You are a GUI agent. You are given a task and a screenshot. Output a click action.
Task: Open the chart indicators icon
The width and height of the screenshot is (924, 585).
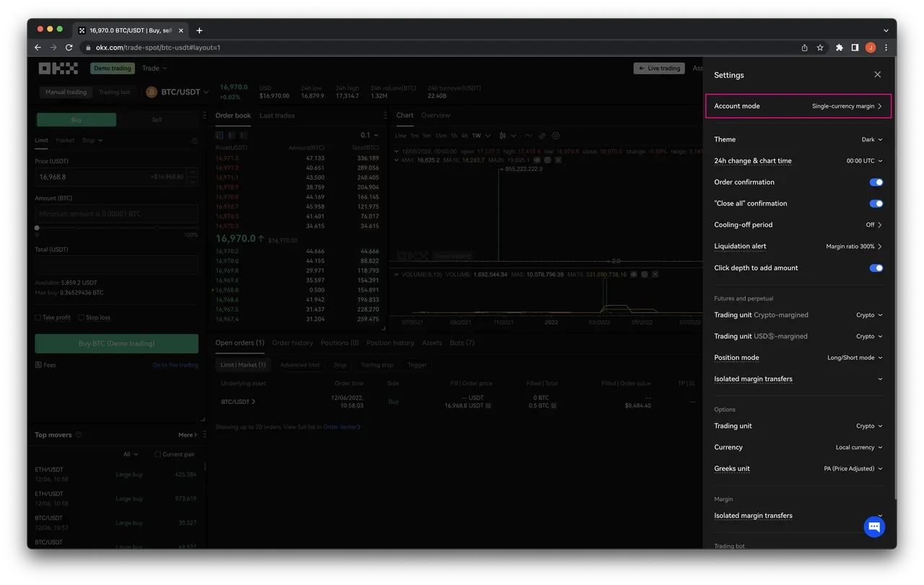click(x=528, y=136)
